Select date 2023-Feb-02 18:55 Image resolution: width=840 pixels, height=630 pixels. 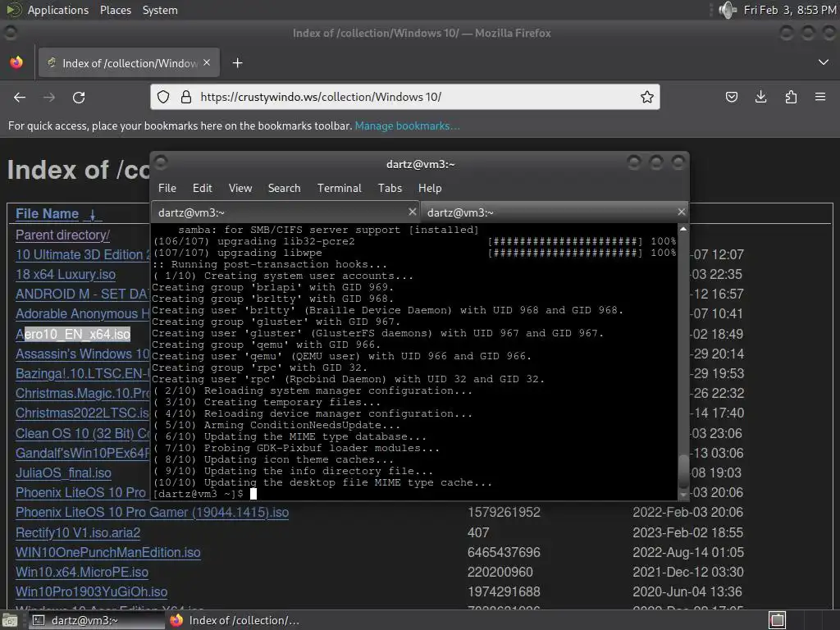[688, 533]
